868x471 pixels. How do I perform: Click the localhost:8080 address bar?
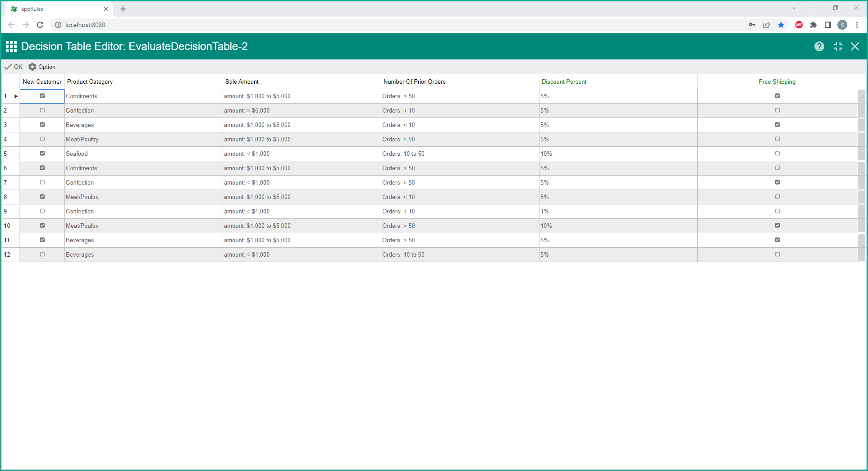397,25
